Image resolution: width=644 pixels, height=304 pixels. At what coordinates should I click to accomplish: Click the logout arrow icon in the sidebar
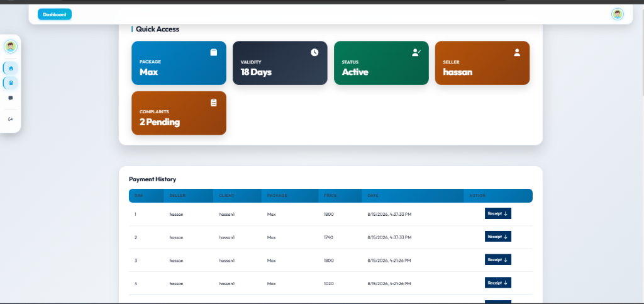pos(11,119)
